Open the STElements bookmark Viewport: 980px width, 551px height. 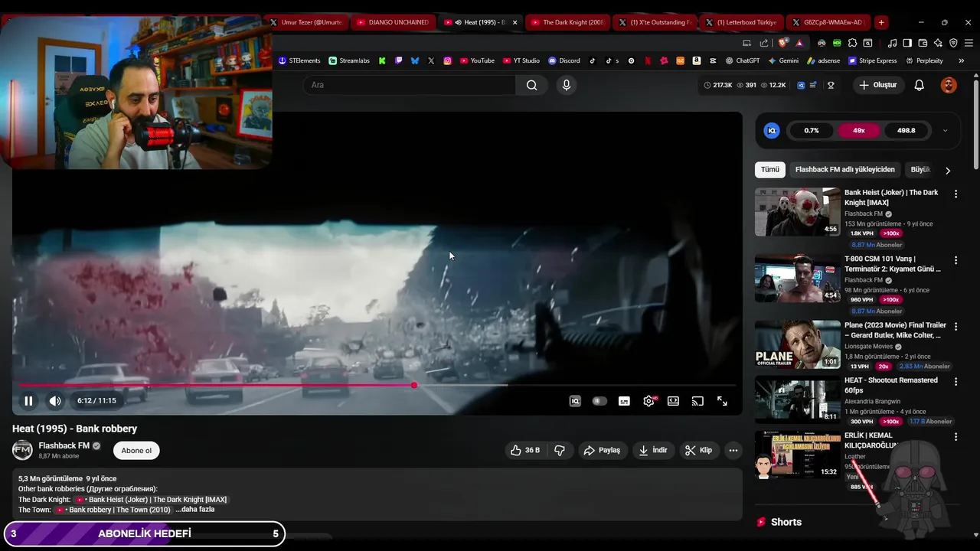(299, 60)
